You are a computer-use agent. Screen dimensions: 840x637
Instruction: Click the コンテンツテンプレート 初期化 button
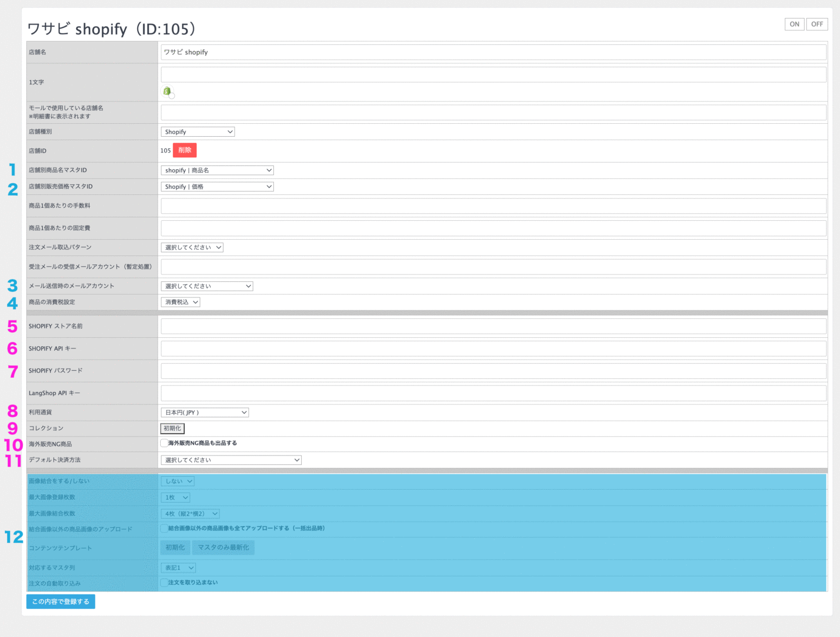pyautogui.click(x=175, y=547)
